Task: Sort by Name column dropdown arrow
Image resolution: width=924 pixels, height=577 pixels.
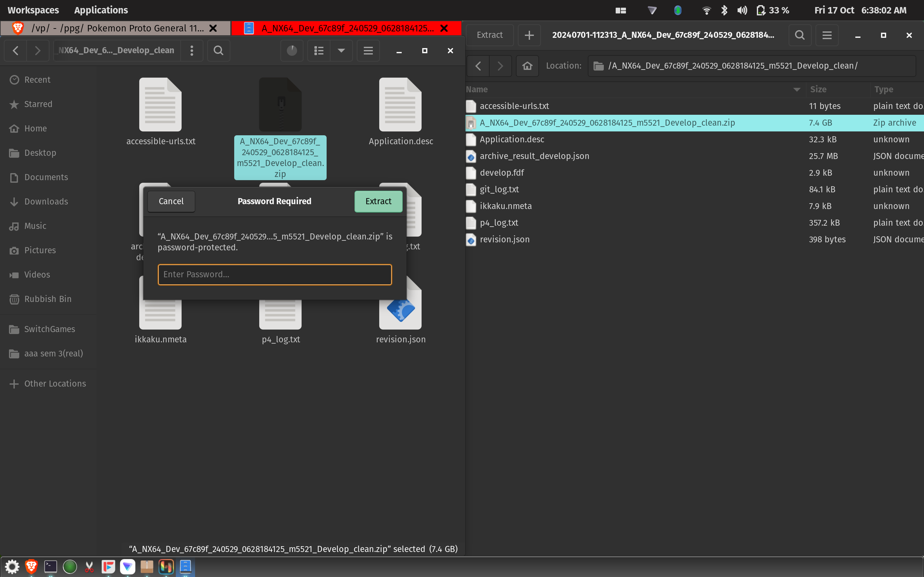Action: pyautogui.click(x=797, y=89)
